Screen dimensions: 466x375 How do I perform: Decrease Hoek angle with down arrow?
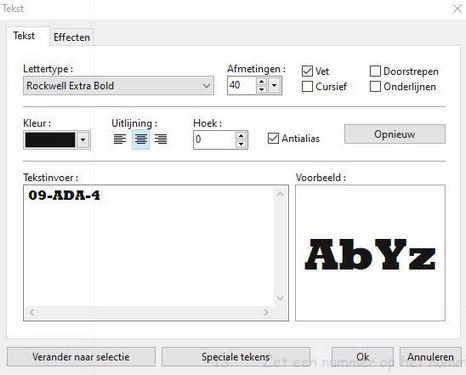(241, 144)
